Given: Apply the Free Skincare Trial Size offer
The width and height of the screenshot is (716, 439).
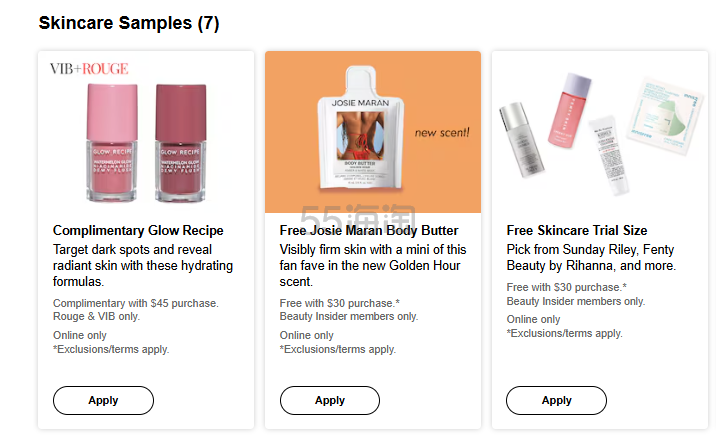Looking at the screenshot, I should pyautogui.click(x=556, y=400).
